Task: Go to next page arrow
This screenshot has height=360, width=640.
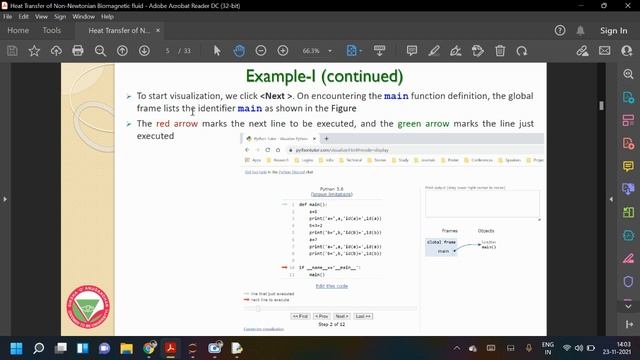Action: (x=144, y=51)
